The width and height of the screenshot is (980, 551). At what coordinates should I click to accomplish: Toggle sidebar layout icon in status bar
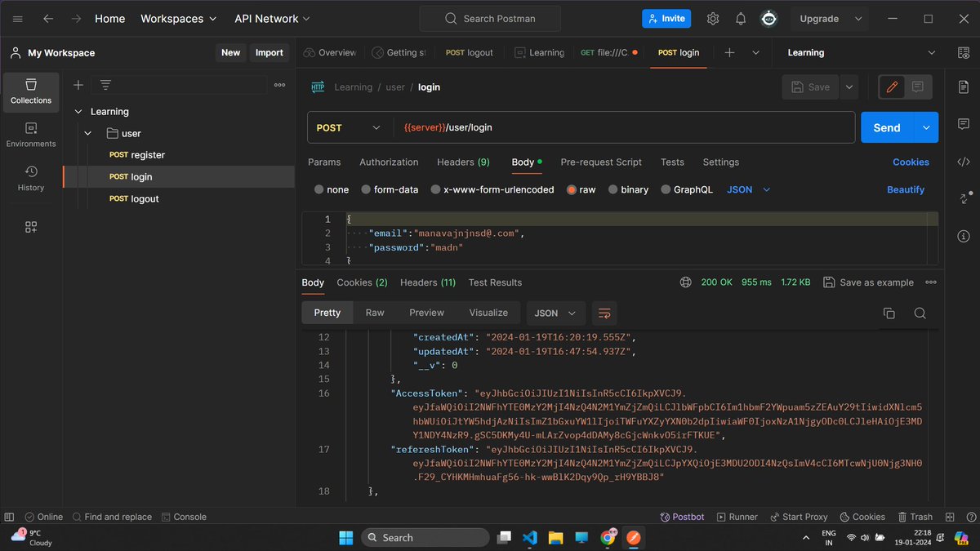(9, 517)
